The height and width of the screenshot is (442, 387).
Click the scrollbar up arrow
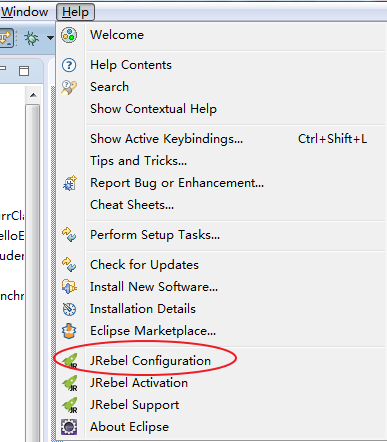click(x=33, y=96)
